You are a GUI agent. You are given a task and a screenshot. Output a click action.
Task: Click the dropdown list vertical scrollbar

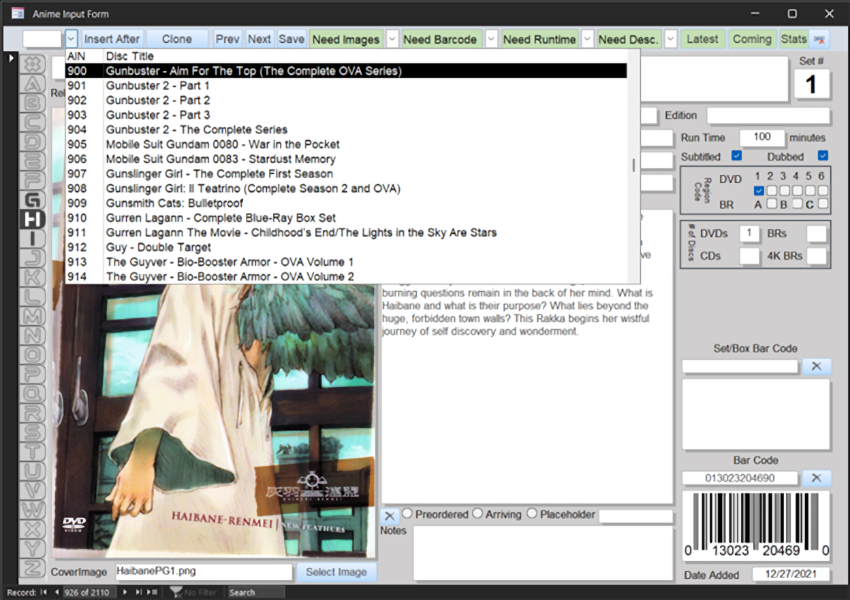pyautogui.click(x=633, y=166)
